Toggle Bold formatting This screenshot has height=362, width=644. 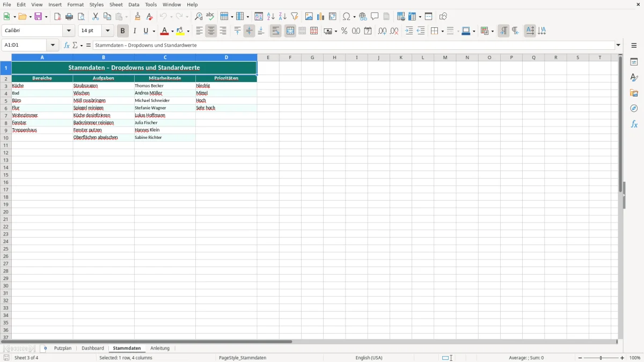coord(123,31)
